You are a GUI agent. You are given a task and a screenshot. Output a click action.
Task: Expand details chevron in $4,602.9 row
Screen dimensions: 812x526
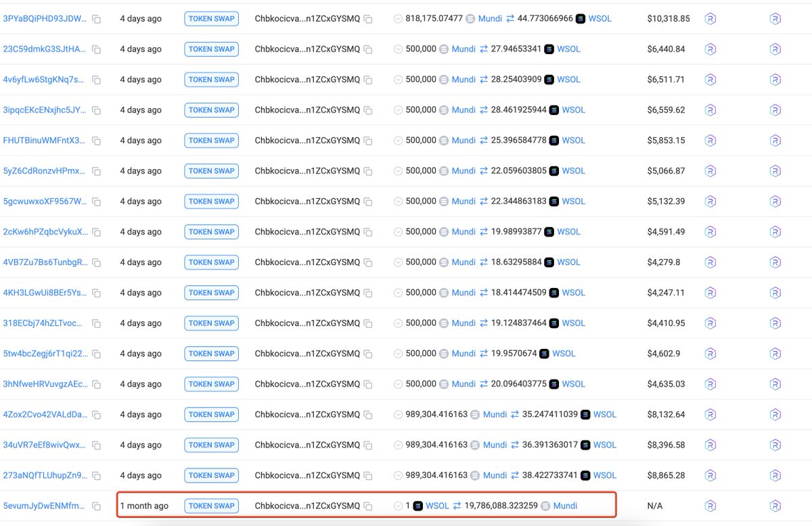click(x=399, y=354)
